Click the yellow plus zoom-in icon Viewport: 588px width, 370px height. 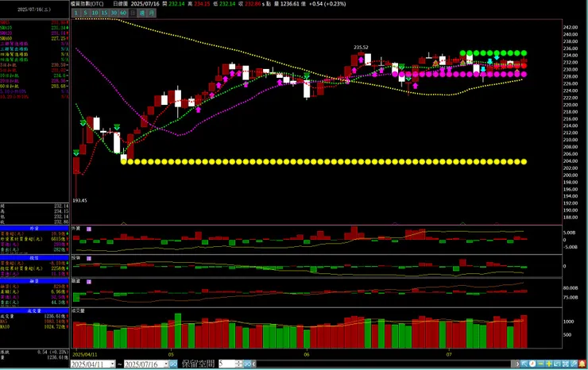[x=548, y=364]
